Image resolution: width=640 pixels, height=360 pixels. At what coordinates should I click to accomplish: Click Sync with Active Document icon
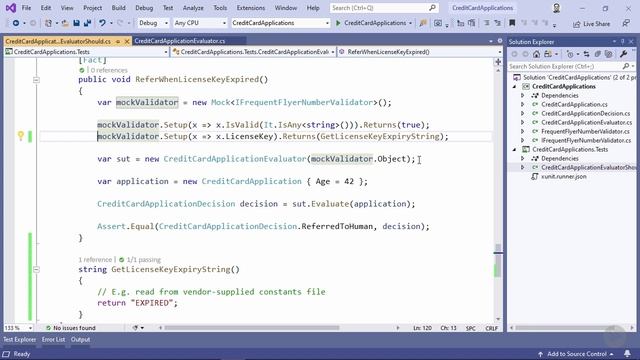pos(587,54)
